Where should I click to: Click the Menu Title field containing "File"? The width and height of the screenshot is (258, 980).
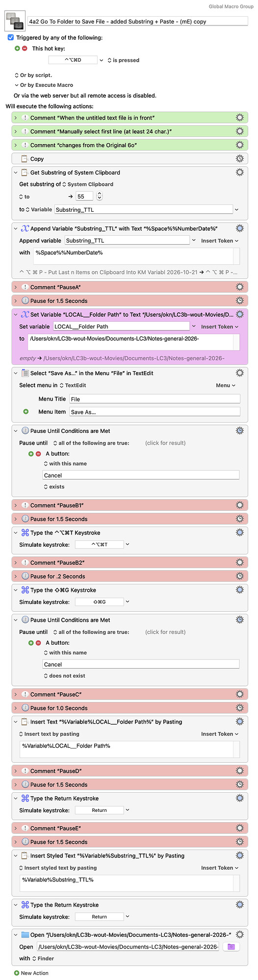pyautogui.click(x=155, y=399)
